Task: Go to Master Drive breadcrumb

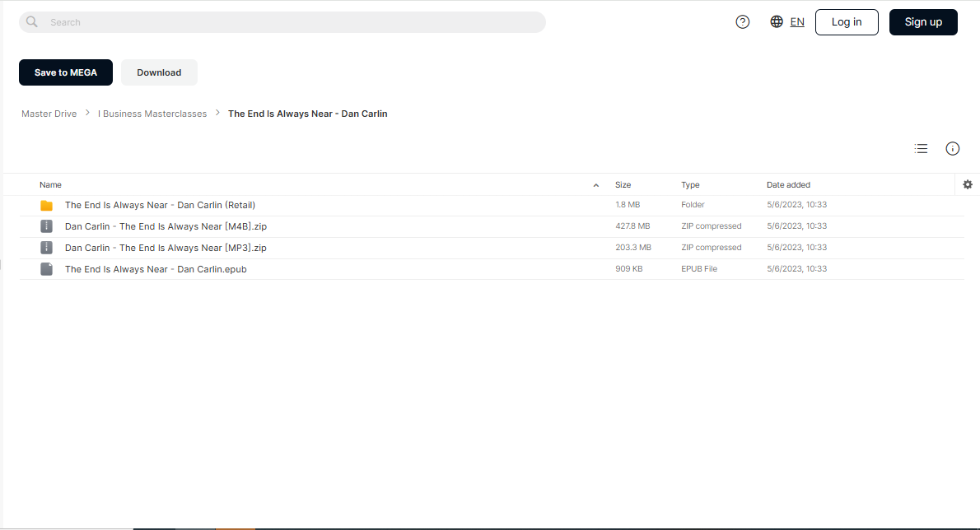Action: pos(49,114)
